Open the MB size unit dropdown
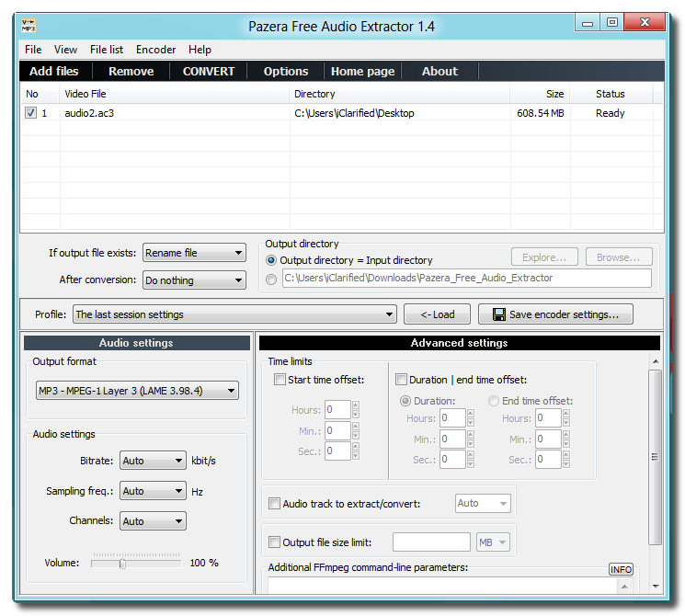 point(493,542)
